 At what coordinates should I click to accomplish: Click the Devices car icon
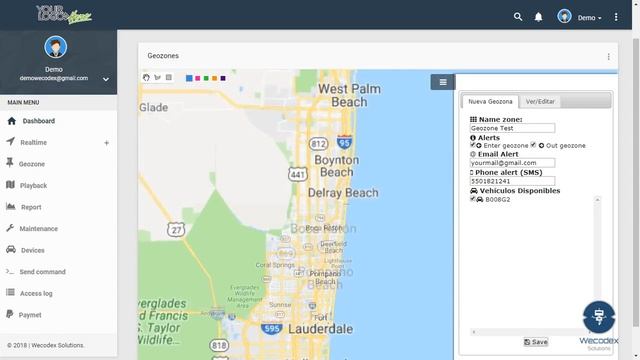click(11, 249)
